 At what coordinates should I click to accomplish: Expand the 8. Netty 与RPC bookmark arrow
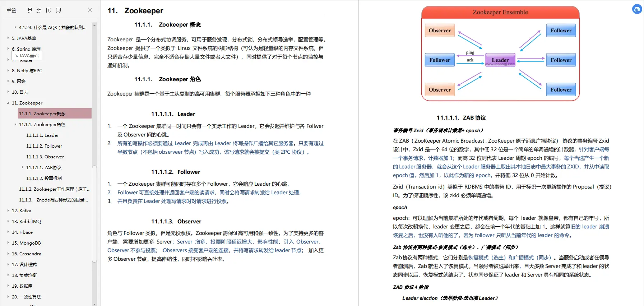[x=8, y=70]
